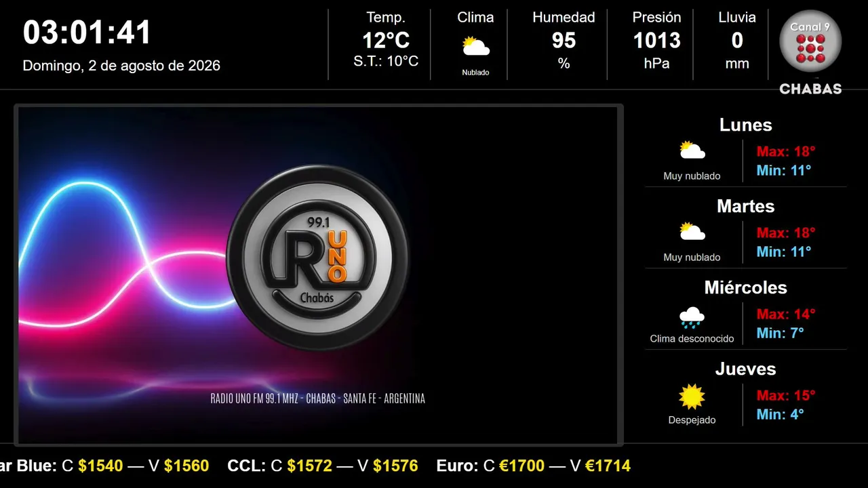
Task: Click the Lunes forecast cloud icon
Action: tap(692, 150)
